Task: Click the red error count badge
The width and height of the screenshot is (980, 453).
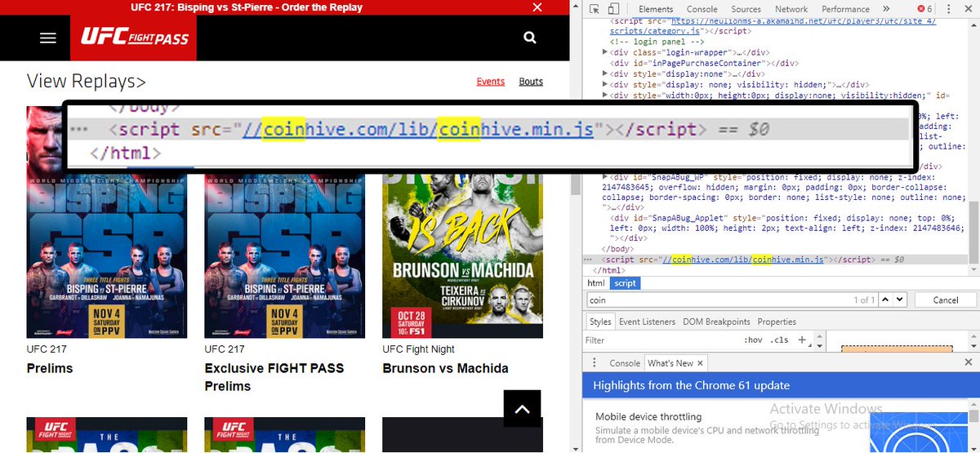Action: pos(924,9)
